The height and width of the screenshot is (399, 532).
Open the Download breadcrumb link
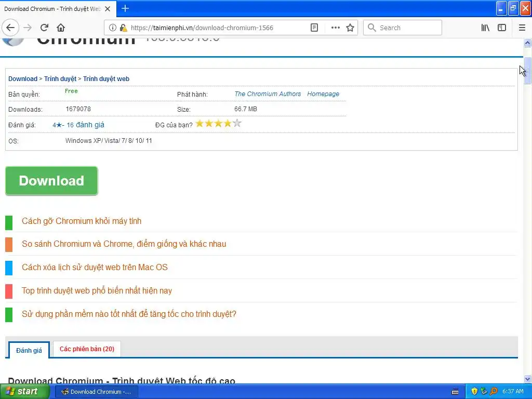[x=23, y=79]
